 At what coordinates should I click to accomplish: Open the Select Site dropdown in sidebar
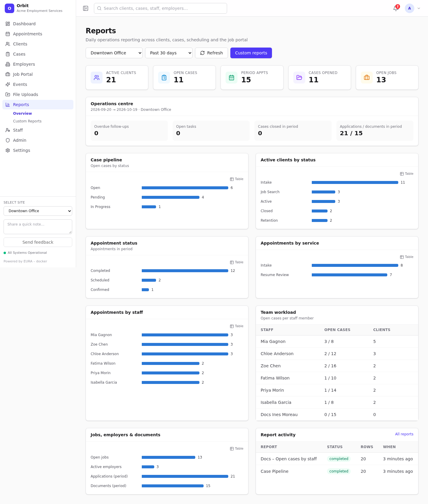tap(38, 211)
